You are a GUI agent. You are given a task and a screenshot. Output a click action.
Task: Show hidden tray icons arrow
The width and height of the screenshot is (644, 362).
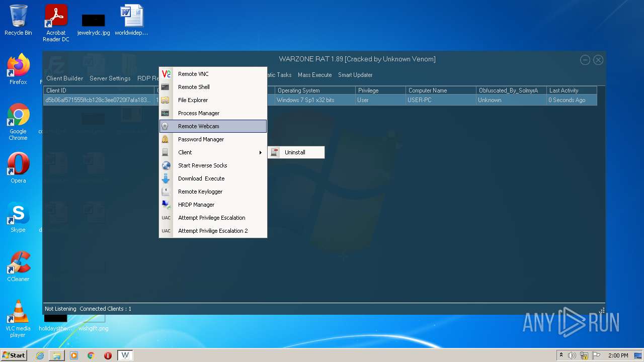pos(561,355)
